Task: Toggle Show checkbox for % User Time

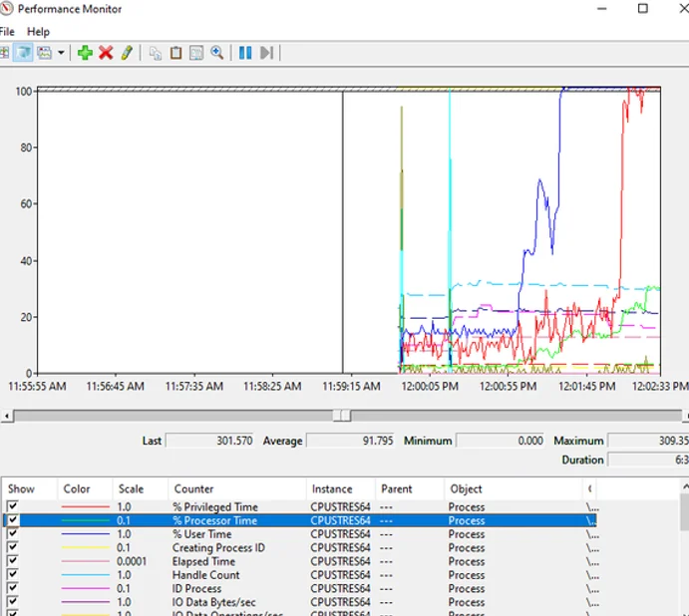Action: pyautogui.click(x=13, y=534)
